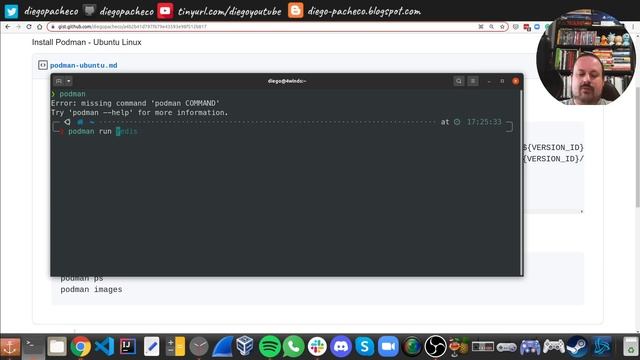The width and height of the screenshot is (640, 360).
Task: Open IntelliJ IDEA from dock
Action: [128, 346]
